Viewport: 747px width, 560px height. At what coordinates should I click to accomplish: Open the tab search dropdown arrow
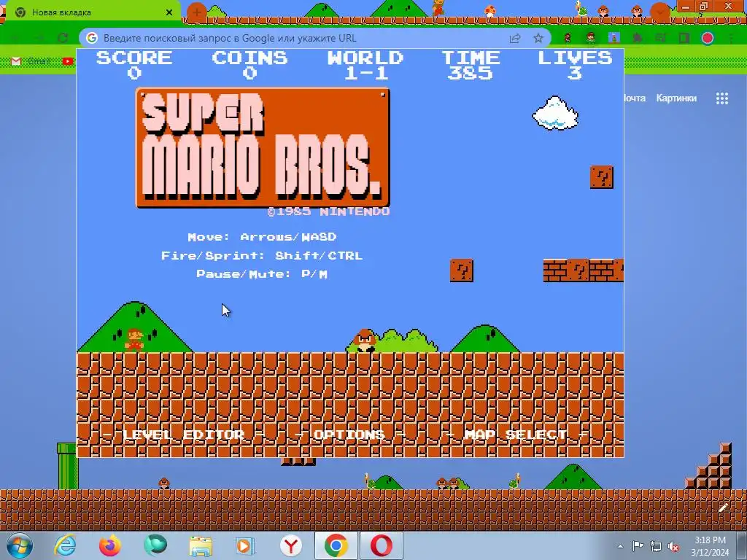pyautogui.click(x=659, y=12)
